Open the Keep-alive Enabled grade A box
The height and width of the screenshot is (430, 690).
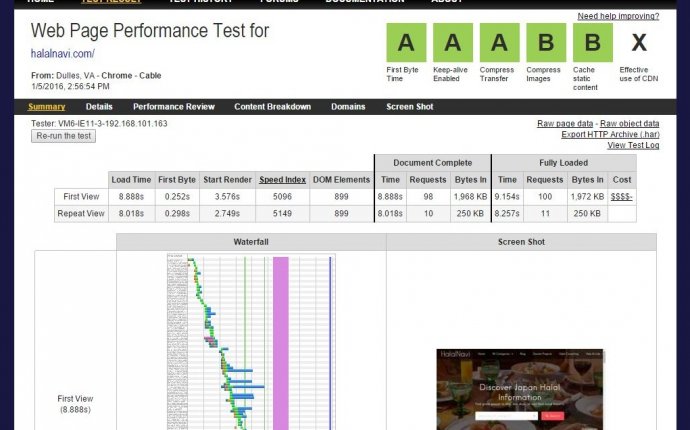point(453,43)
